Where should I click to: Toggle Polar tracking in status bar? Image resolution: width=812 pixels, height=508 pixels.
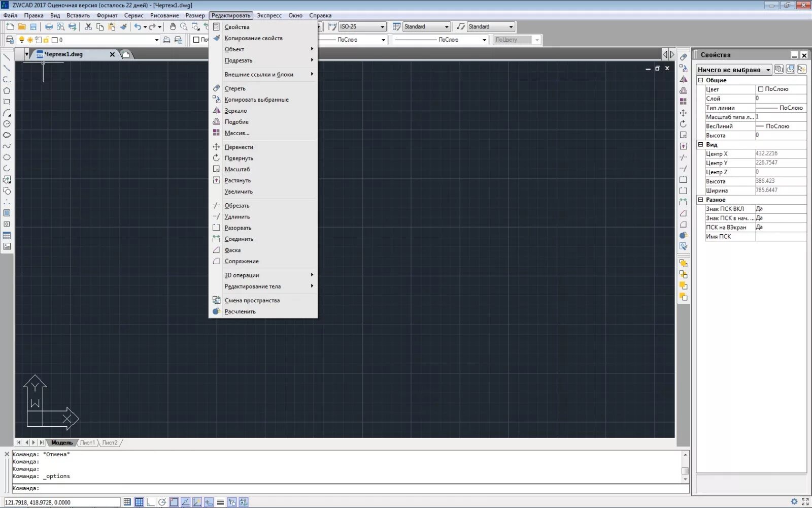pyautogui.click(x=162, y=502)
